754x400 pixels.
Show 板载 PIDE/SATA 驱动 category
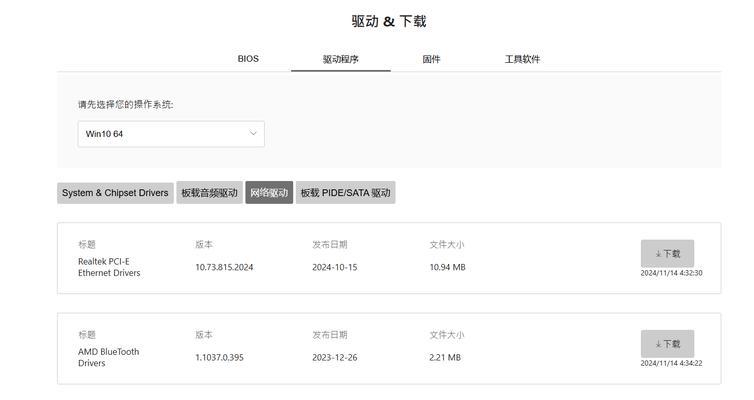tap(345, 193)
